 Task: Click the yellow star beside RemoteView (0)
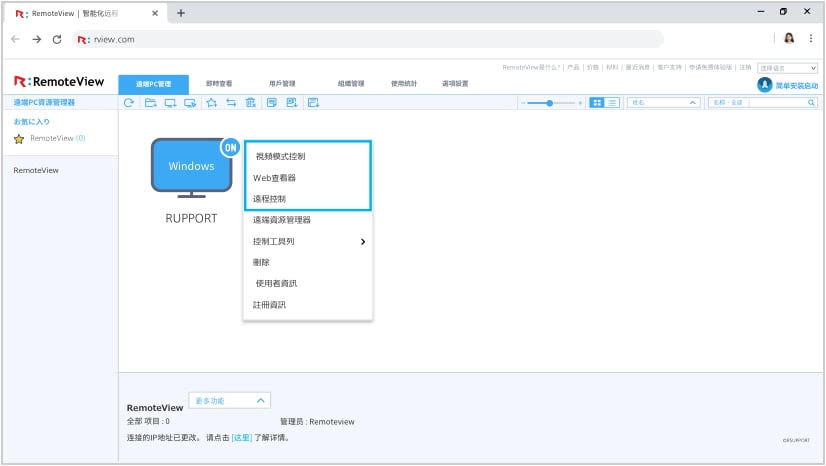19,139
